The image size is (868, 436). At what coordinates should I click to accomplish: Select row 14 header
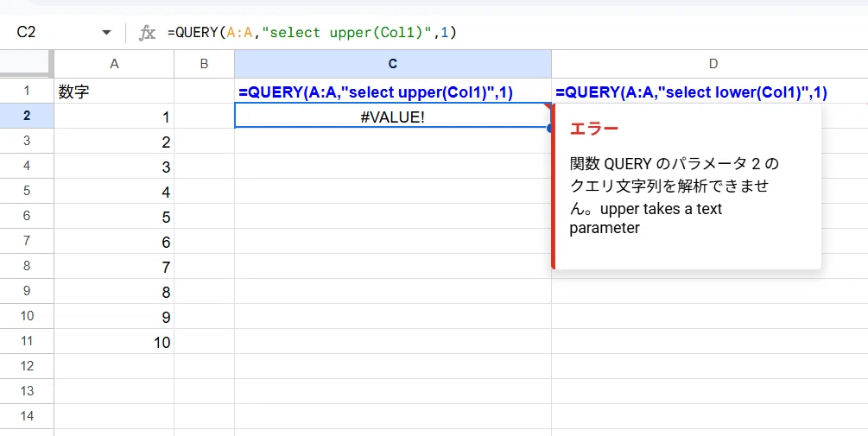pyautogui.click(x=27, y=416)
